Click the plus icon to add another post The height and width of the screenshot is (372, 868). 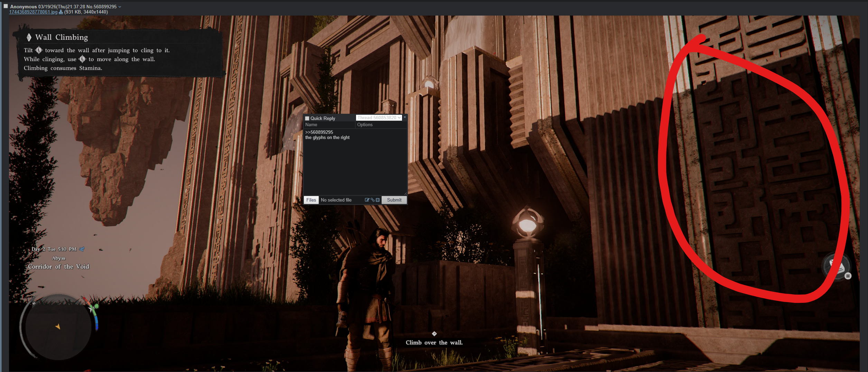[x=377, y=200]
